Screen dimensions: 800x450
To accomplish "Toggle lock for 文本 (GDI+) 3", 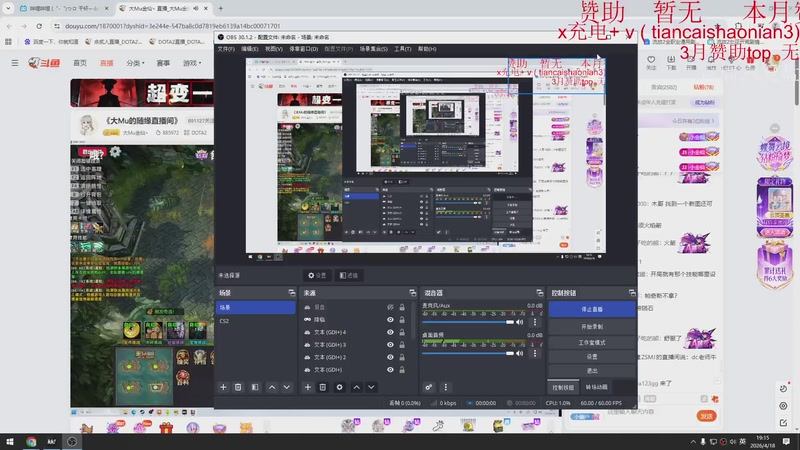I will pos(402,345).
